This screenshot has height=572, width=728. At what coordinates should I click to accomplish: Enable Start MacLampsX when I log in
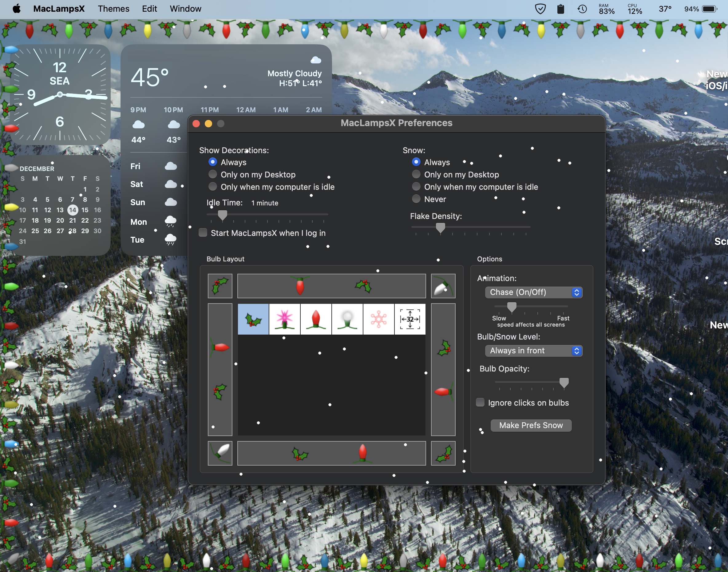click(x=203, y=233)
